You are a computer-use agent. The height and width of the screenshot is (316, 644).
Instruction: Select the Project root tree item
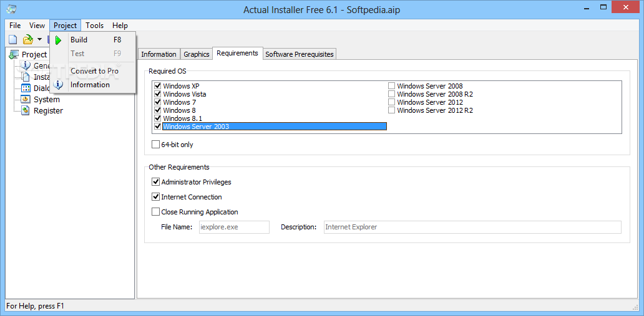click(x=34, y=55)
